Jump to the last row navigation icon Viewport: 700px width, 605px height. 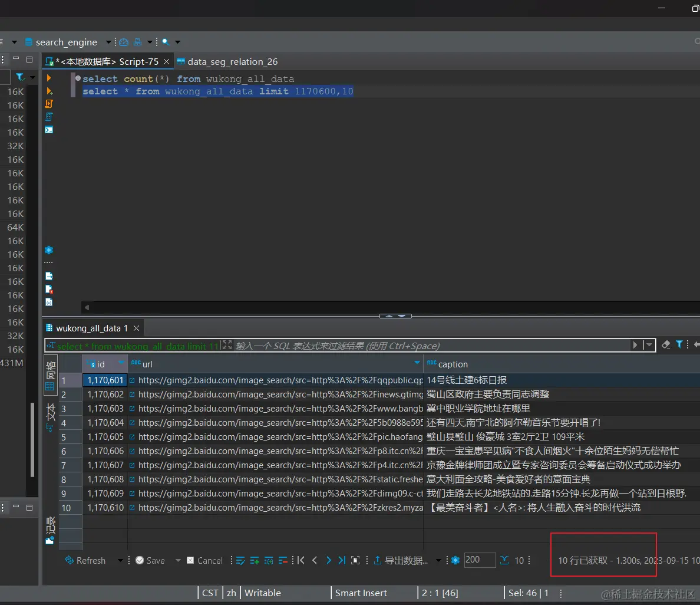click(x=342, y=560)
